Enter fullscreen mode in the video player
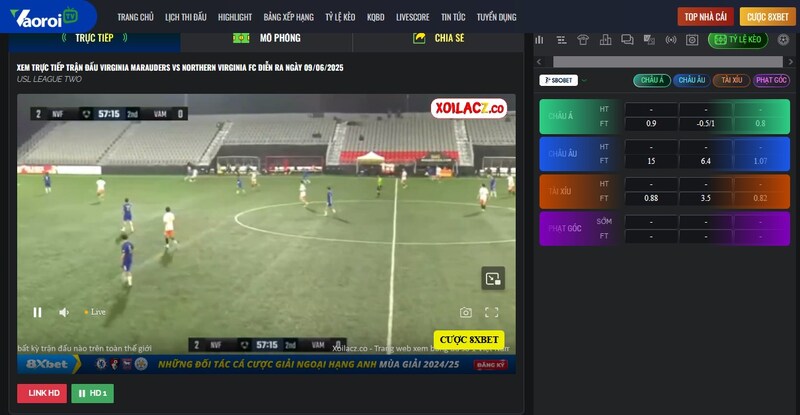This screenshot has width=800, height=415. pyautogui.click(x=491, y=312)
